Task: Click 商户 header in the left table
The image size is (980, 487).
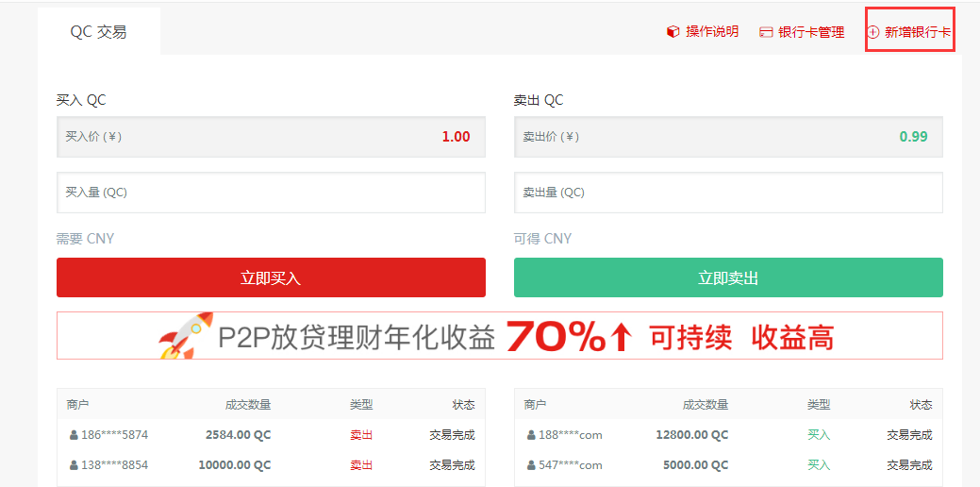Action: click(x=77, y=405)
